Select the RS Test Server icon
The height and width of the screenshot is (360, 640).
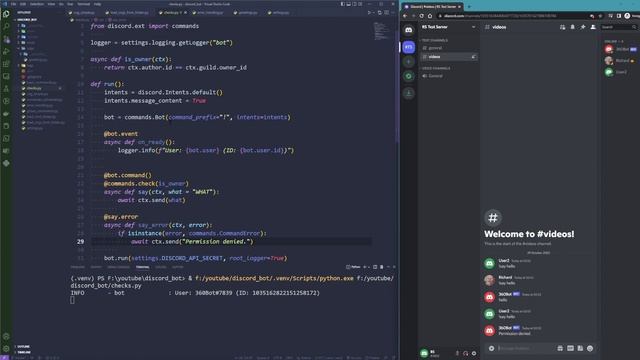click(x=409, y=47)
